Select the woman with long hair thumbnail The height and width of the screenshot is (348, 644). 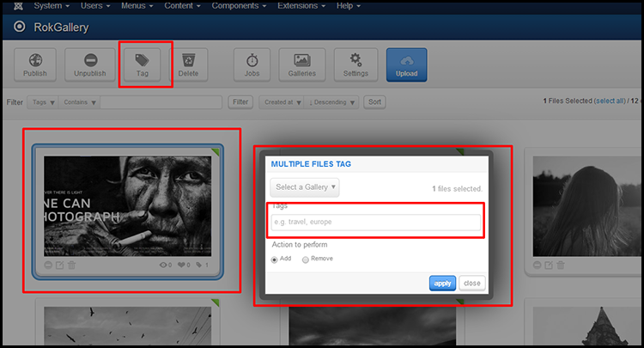point(587,206)
